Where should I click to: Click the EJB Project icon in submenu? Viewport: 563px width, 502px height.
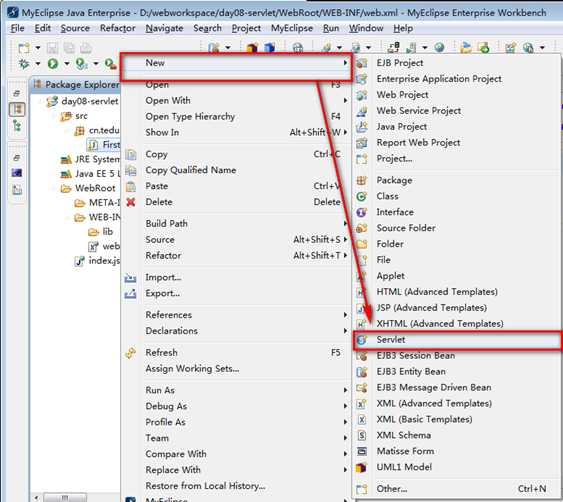coord(362,63)
